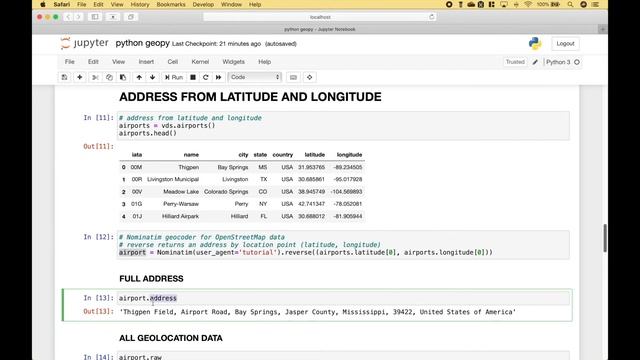Click the 'ALL GEOLOCATION DATA' heading
The width and height of the screenshot is (640, 360).
coord(171,338)
